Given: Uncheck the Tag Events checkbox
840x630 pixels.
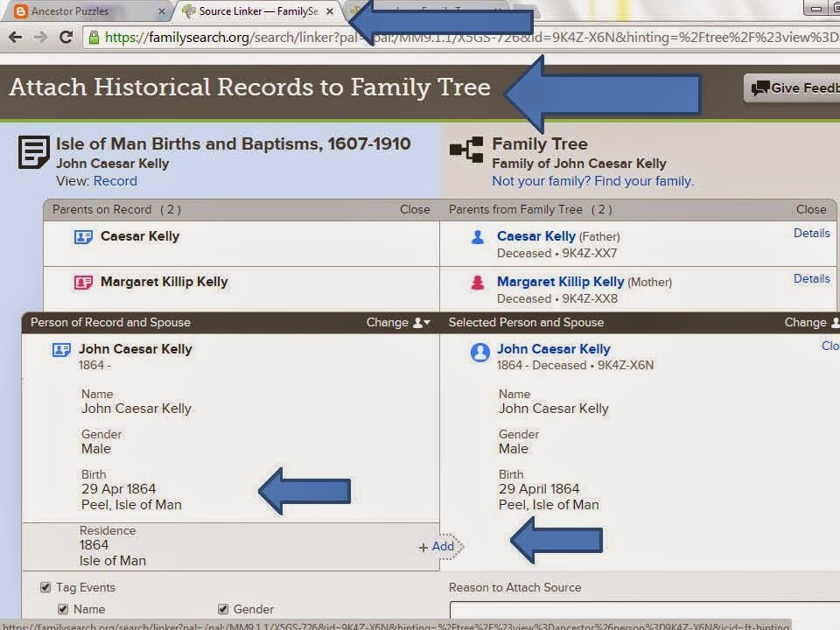Looking at the screenshot, I should (x=46, y=587).
